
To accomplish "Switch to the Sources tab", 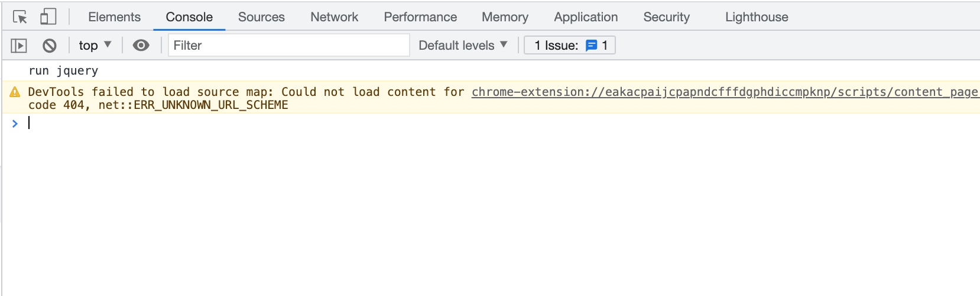I will (261, 17).
